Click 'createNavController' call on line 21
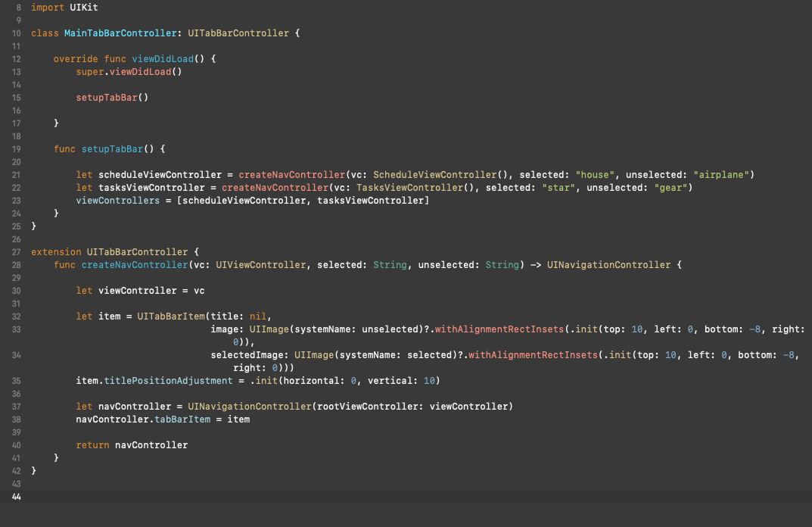 click(291, 175)
